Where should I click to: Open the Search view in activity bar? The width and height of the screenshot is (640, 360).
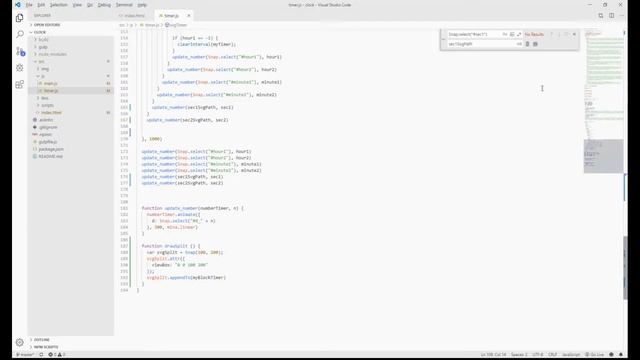[x=20, y=34]
